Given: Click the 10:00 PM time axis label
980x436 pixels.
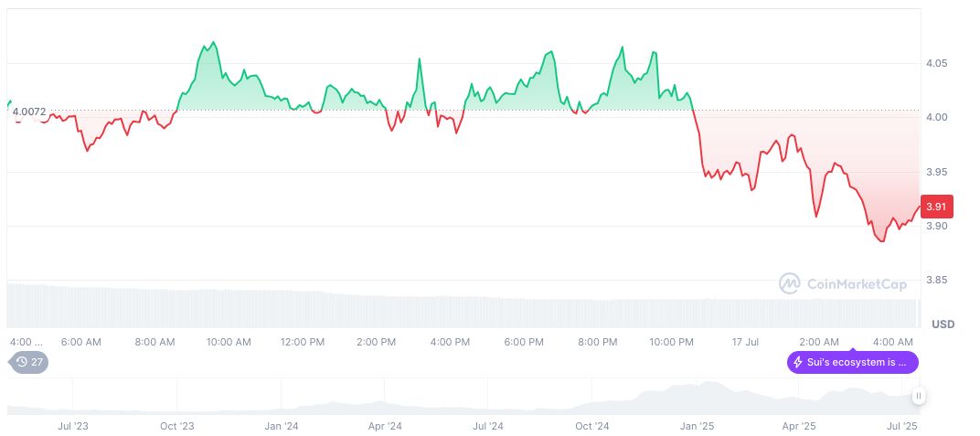Looking at the screenshot, I should point(672,342).
